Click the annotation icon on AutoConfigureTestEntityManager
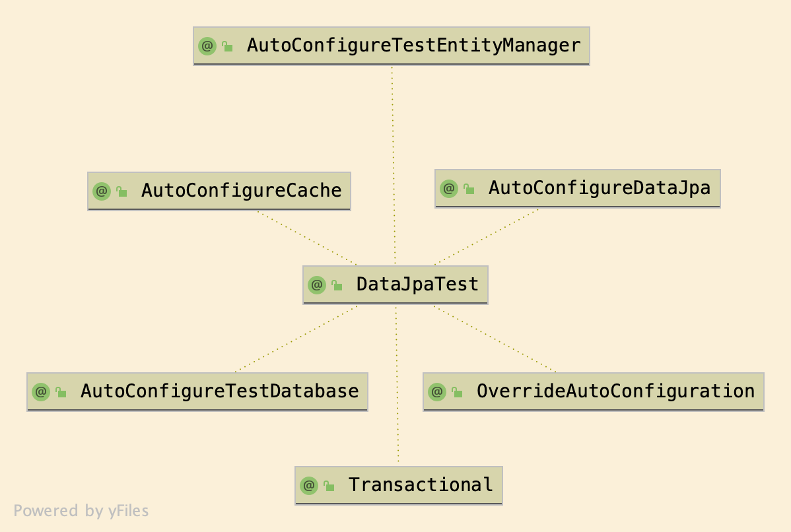This screenshot has height=532, width=791. point(207,46)
